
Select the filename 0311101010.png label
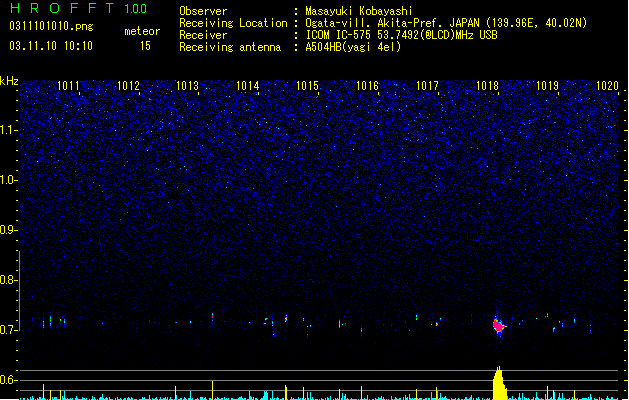(x=51, y=27)
